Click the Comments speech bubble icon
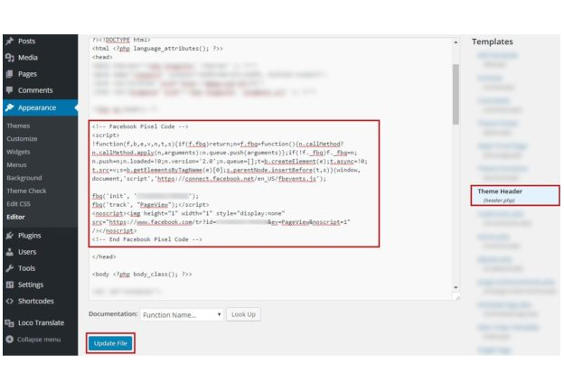The image size is (564, 392). click(x=10, y=90)
